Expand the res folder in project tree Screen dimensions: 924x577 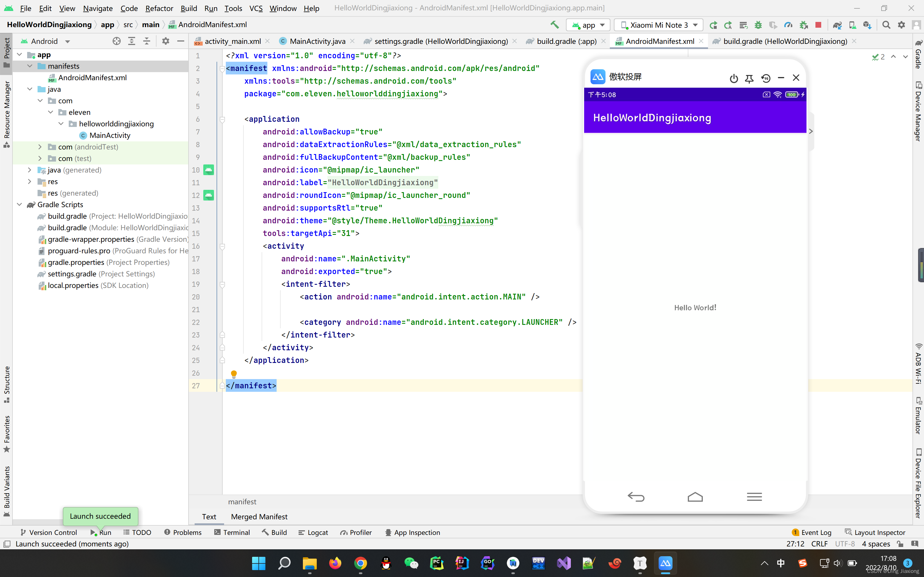coord(29,182)
